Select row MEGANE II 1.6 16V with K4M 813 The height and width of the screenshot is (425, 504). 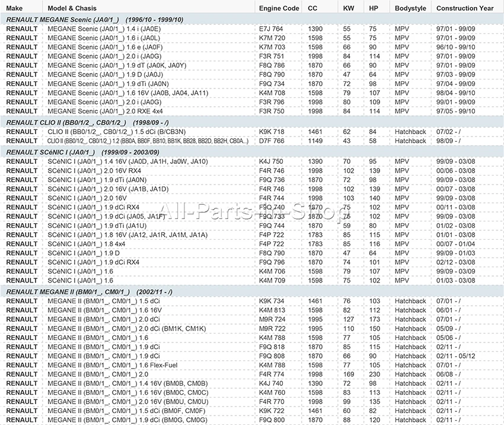pyautogui.click(x=252, y=310)
